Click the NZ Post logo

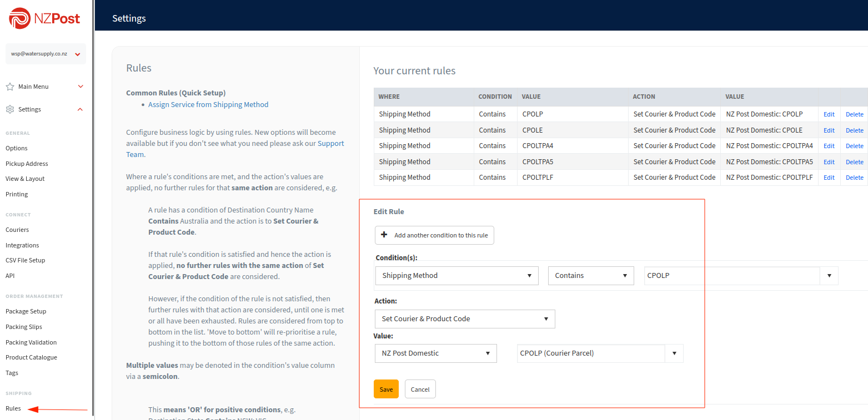pyautogui.click(x=44, y=19)
